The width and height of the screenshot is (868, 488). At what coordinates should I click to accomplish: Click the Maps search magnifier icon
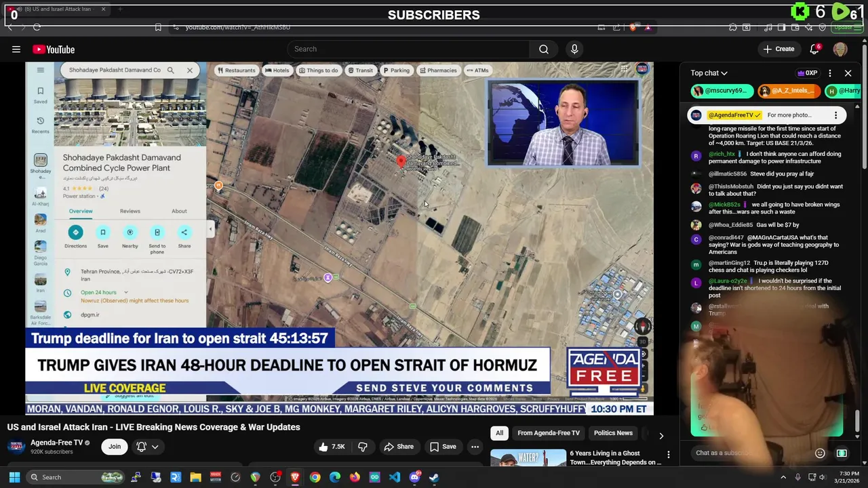coord(171,70)
